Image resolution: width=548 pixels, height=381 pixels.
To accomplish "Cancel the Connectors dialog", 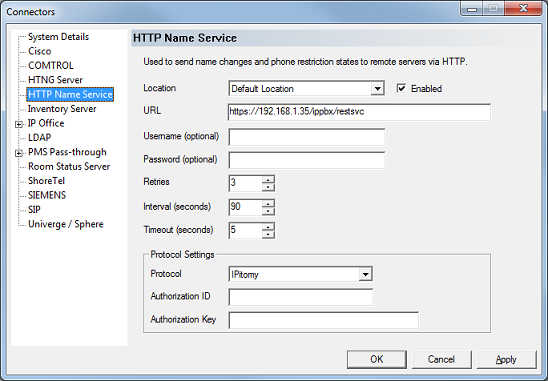I will 441,359.
